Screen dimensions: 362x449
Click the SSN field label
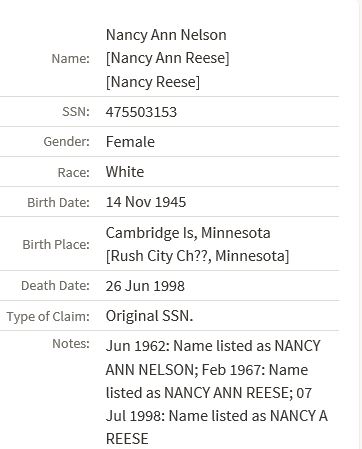pos(76,112)
